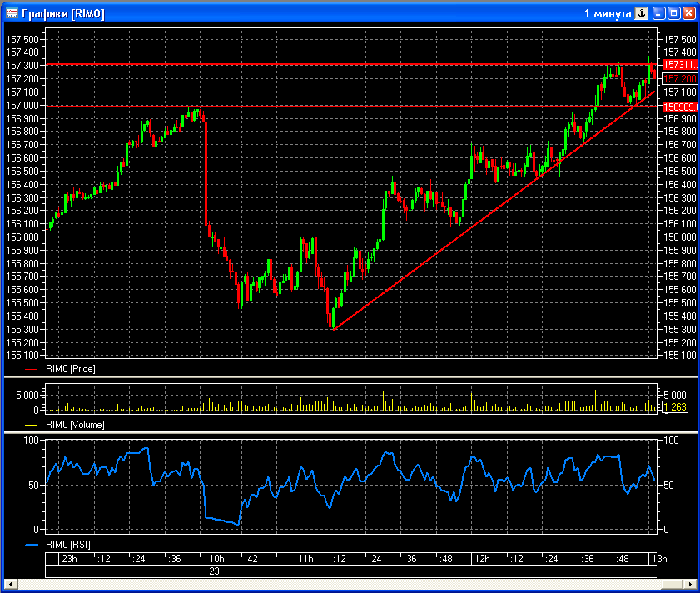Click the 23h mark on time axis
Image resolution: width=700 pixels, height=593 pixels.
[68, 558]
